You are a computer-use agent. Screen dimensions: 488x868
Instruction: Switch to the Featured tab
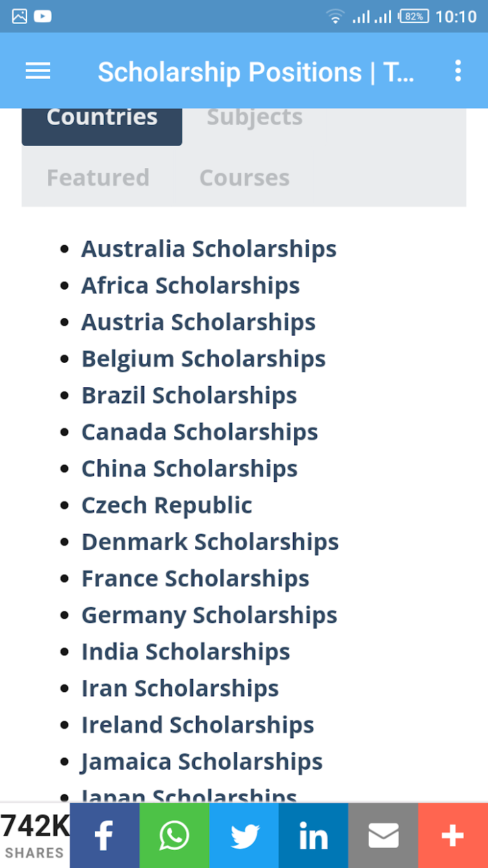point(98,177)
